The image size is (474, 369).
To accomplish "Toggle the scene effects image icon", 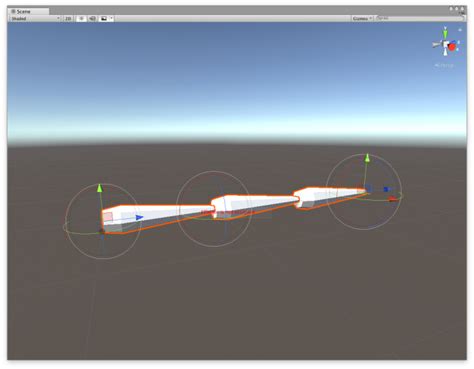I will point(104,19).
